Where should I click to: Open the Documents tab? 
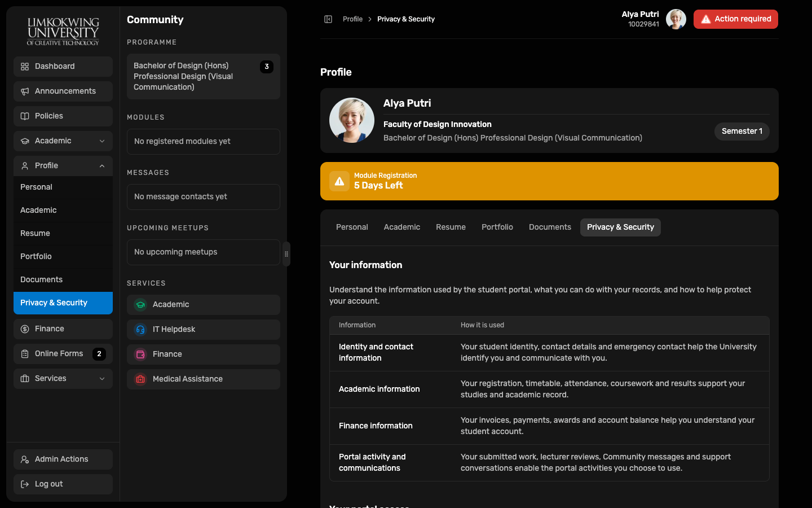click(x=550, y=227)
